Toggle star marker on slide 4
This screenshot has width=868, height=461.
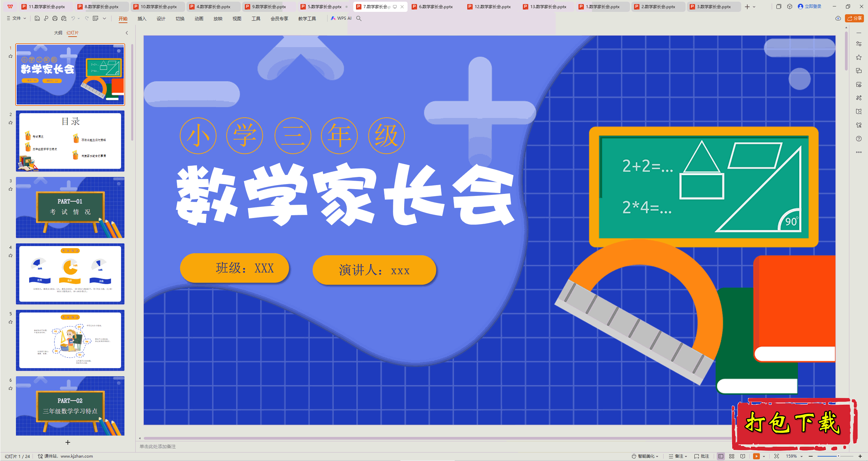pos(11,256)
